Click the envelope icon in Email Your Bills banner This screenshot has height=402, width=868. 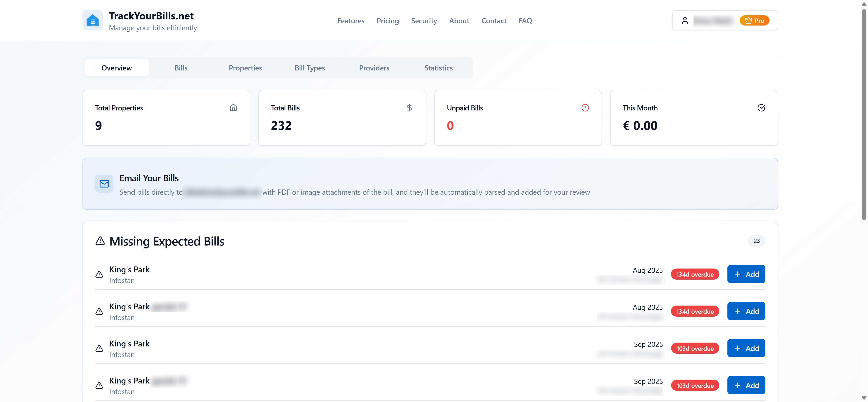coord(104,184)
